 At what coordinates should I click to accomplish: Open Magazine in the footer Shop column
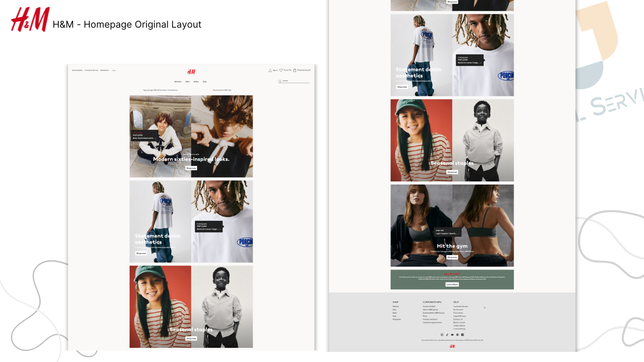point(397,319)
